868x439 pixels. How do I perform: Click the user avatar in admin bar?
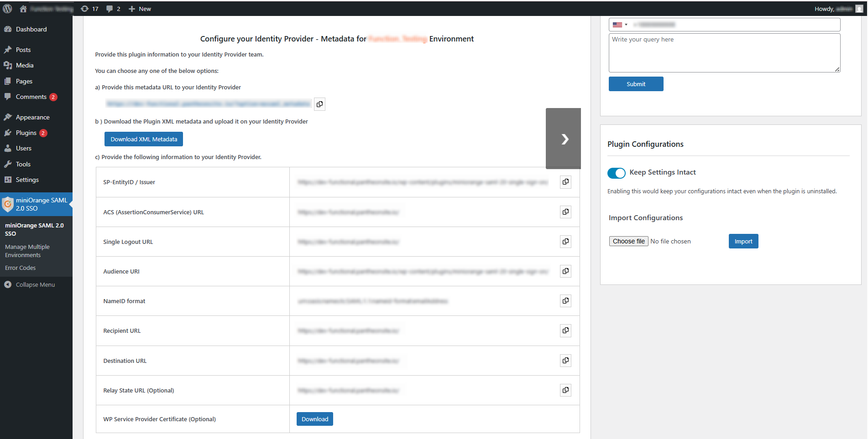(859, 9)
